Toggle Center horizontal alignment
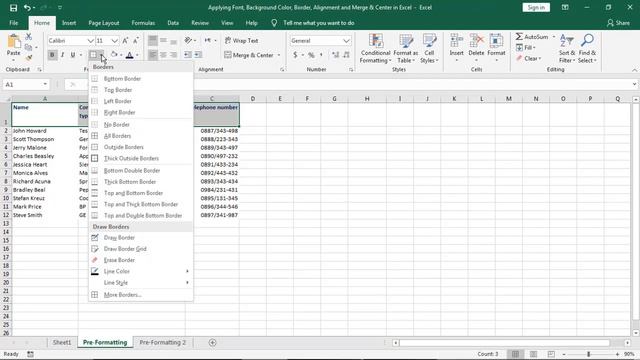The image size is (640, 360). point(163,55)
